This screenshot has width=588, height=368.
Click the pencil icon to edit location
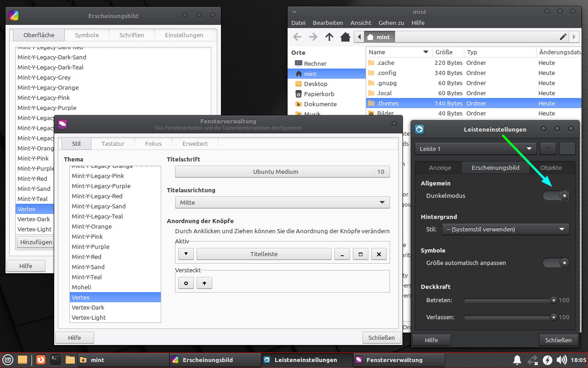coord(563,37)
